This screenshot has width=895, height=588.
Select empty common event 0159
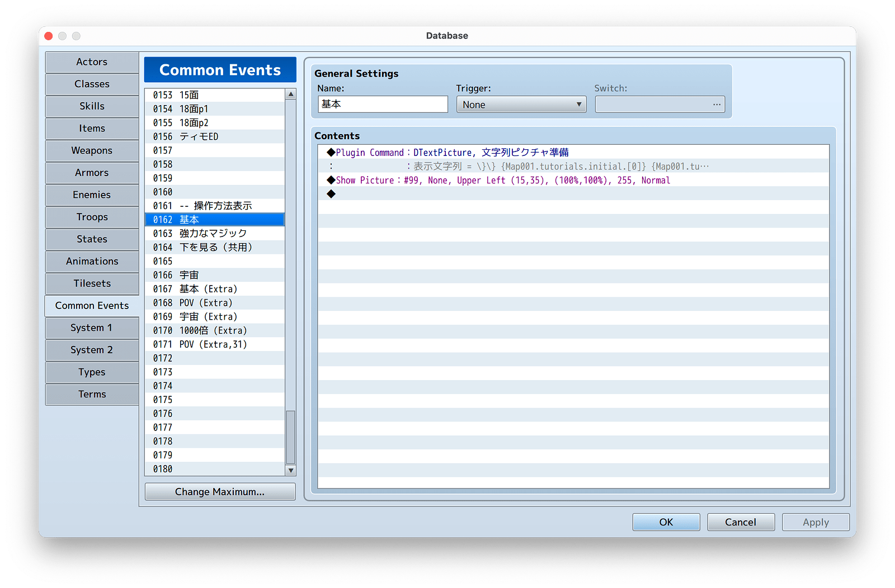point(215,178)
